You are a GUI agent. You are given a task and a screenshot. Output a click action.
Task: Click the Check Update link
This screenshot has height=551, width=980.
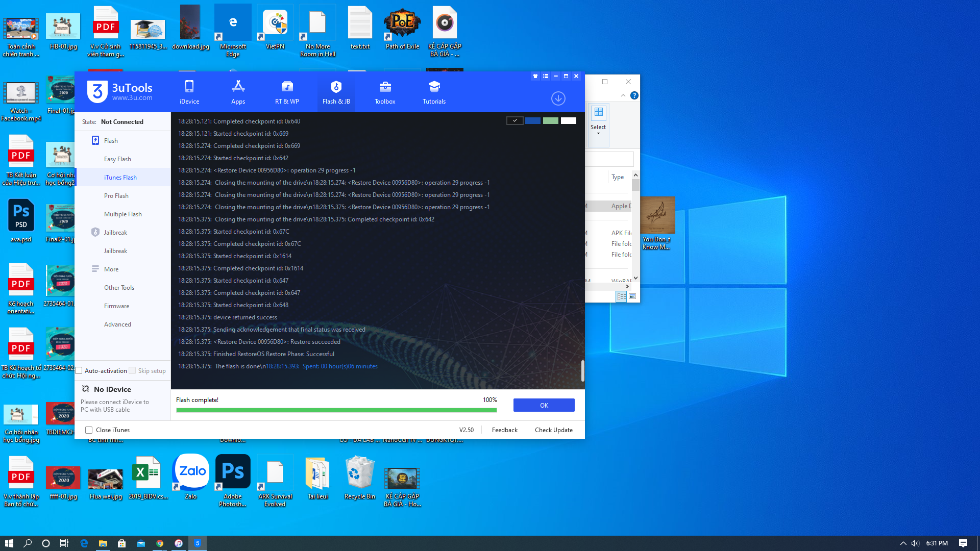click(x=554, y=430)
